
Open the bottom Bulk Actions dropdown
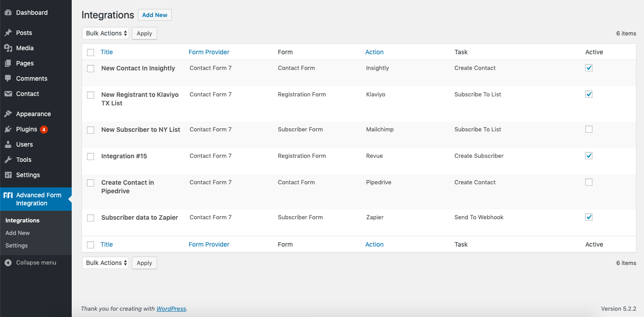click(105, 263)
